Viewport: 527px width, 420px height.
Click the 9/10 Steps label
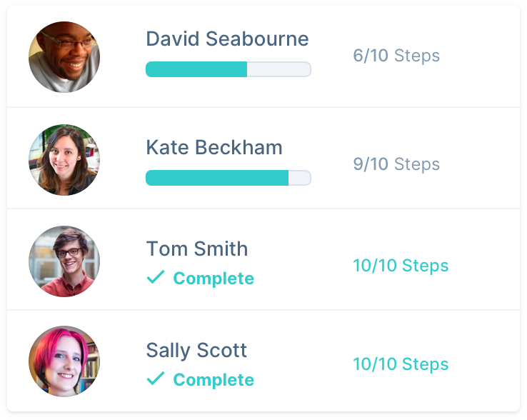coord(396,164)
